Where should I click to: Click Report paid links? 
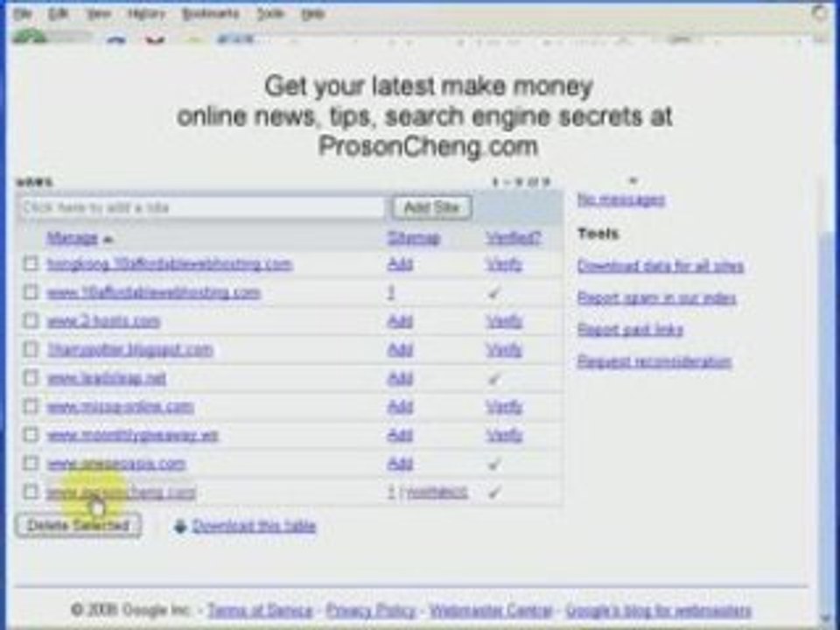coord(630,329)
